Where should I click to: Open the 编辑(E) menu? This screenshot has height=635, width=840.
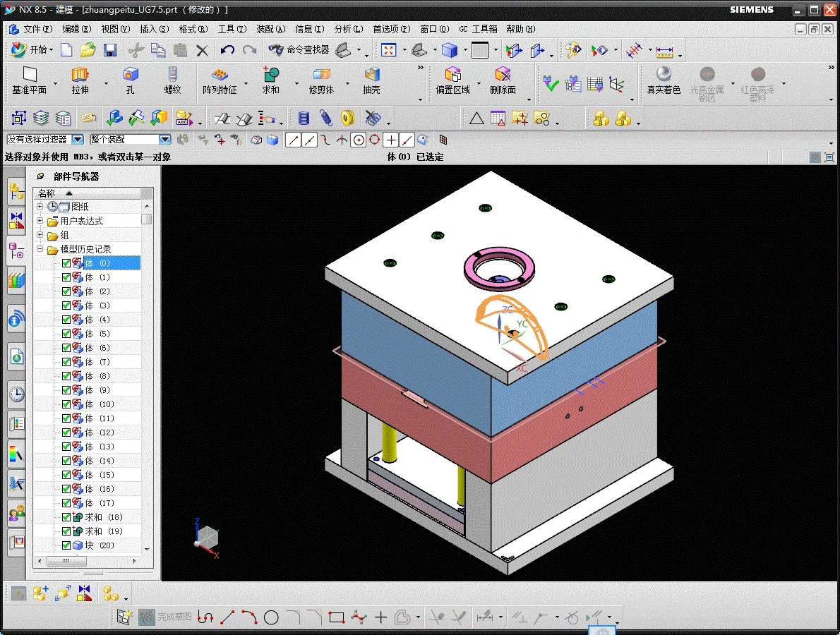click(x=77, y=29)
